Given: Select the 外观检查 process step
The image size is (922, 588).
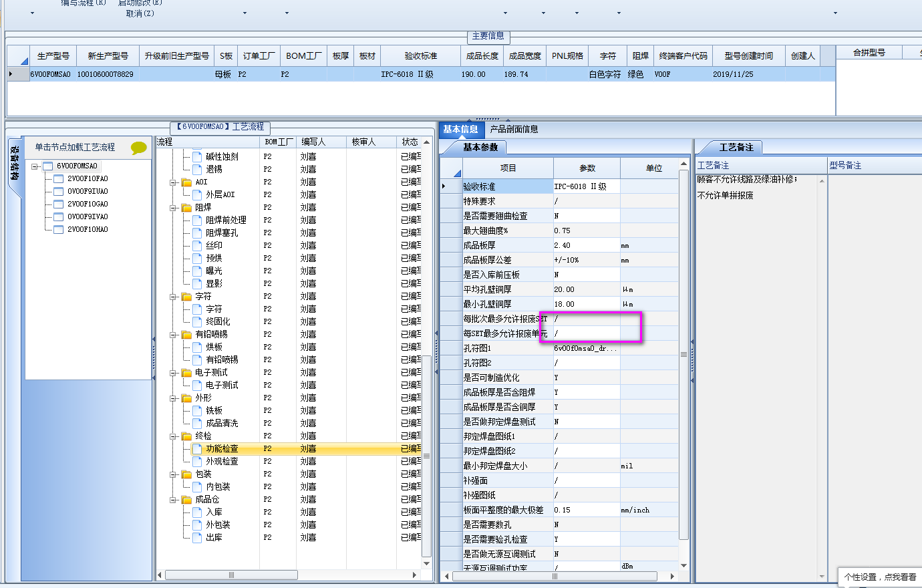Looking at the screenshot, I should point(222,461).
